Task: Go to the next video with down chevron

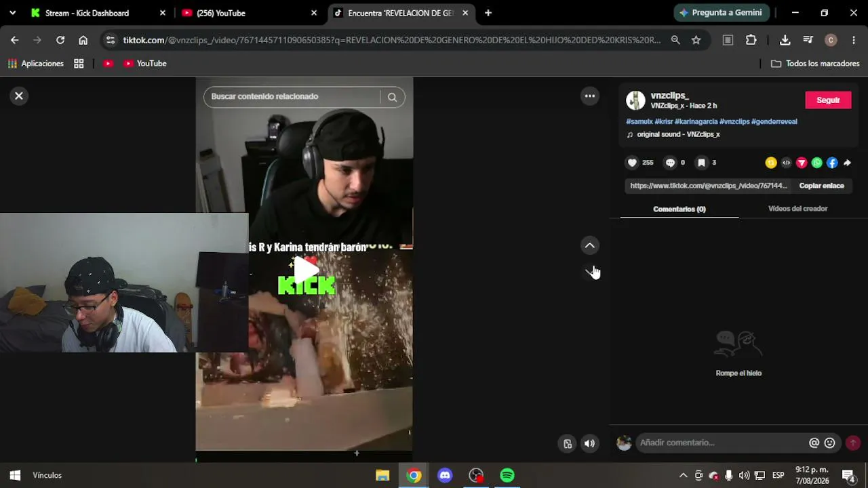Action: click(590, 272)
